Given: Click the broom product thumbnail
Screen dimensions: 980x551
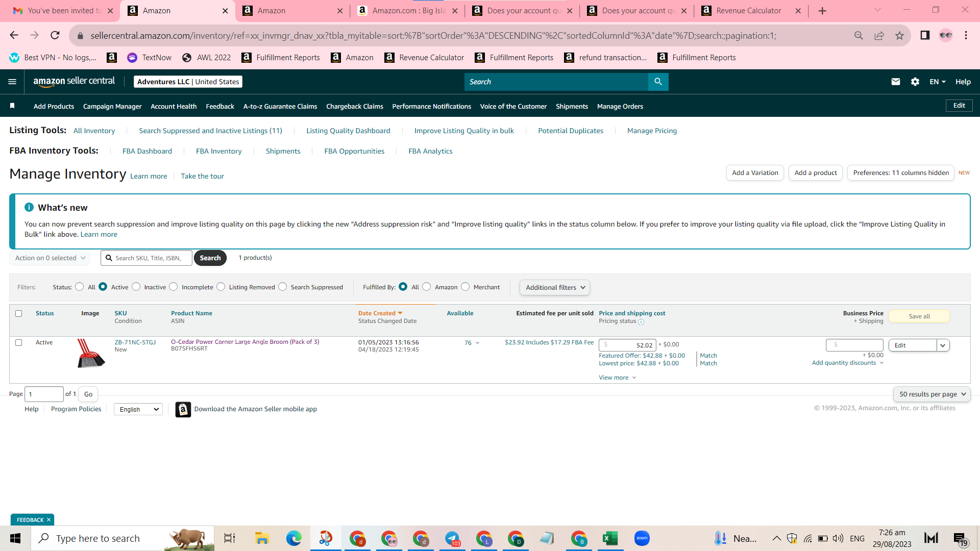Looking at the screenshot, I should point(91,353).
